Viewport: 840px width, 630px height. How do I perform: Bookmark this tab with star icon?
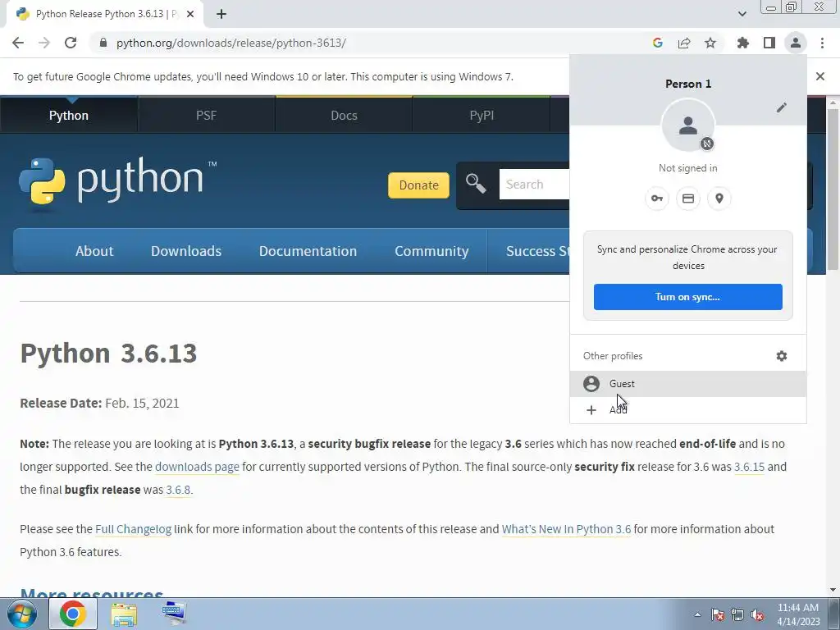pyautogui.click(x=710, y=43)
